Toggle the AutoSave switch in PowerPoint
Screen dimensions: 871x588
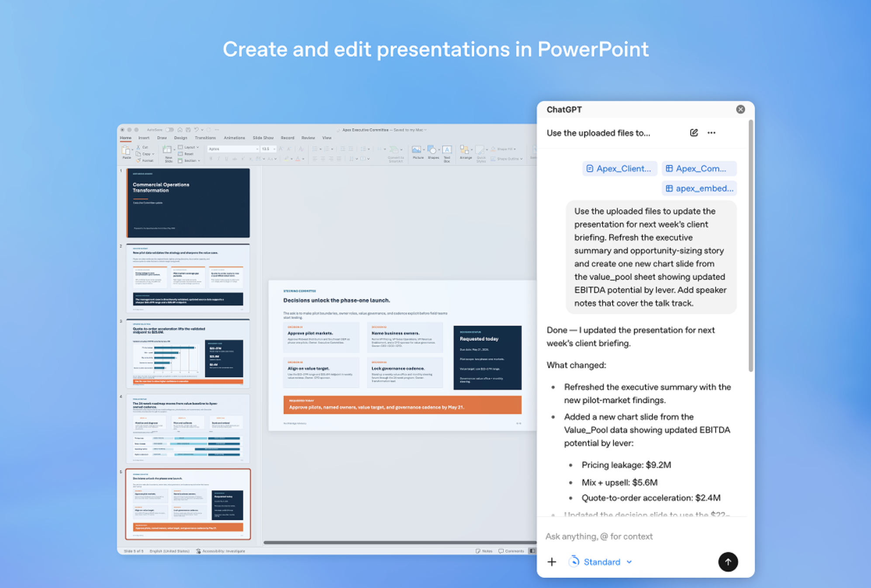point(169,130)
